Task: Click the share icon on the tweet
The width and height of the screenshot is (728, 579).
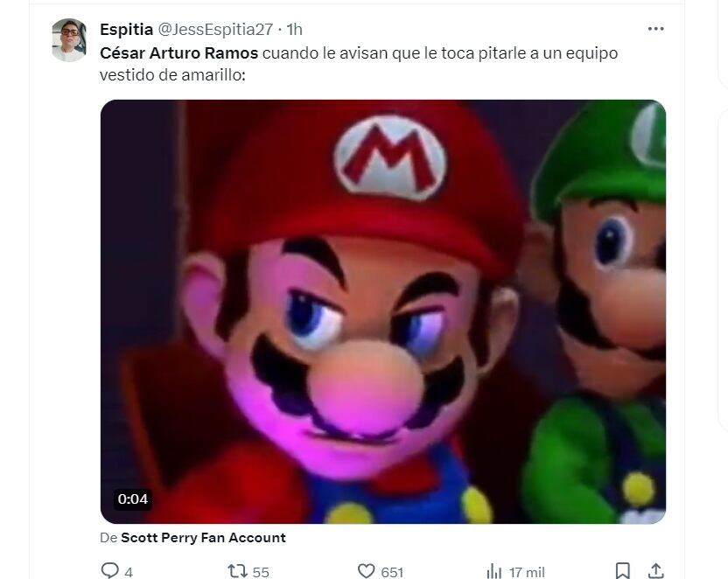Action: pyautogui.click(x=656, y=571)
